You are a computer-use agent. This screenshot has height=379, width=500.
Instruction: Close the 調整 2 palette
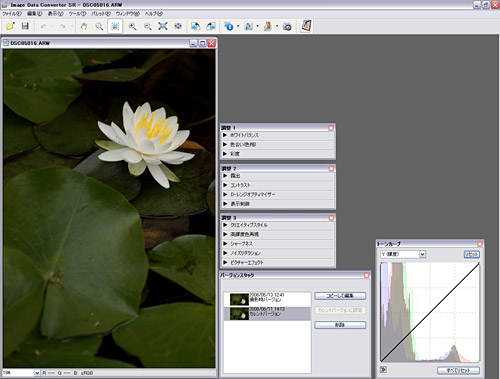[x=331, y=169]
